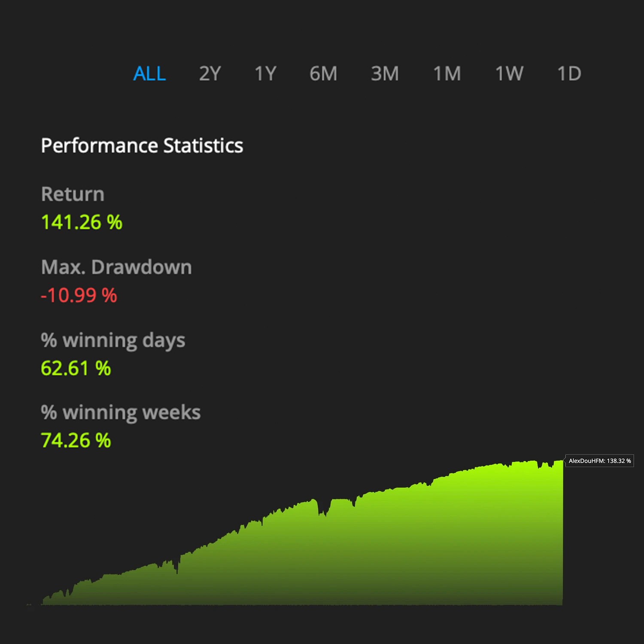The width and height of the screenshot is (644, 644).
Task: Click the Performance Statistics heading
Action: click(142, 146)
